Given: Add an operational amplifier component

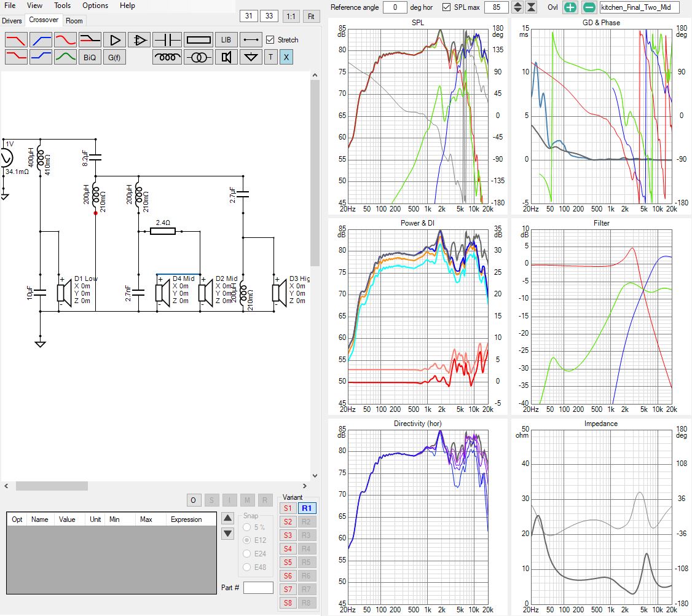Looking at the screenshot, I should pyautogui.click(x=140, y=40).
